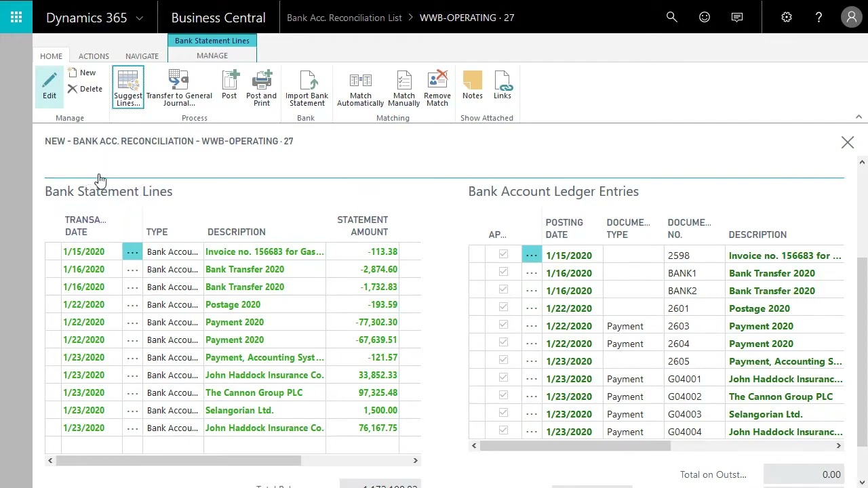The width and height of the screenshot is (868, 488).
Task: Toggle applied checkbox for ledger entry G04003
Action: [503, 413]
